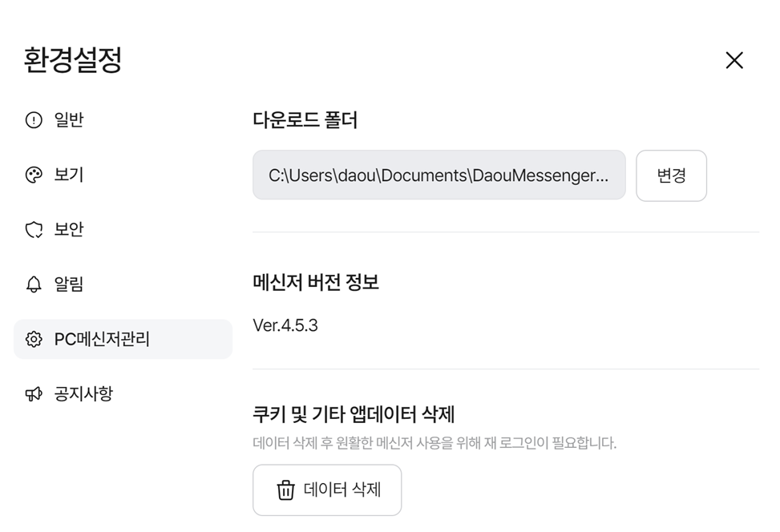Click the trash can icon in 데이터 삭제
The height and width of the screenshot is (532, 780).
[285, 490]
